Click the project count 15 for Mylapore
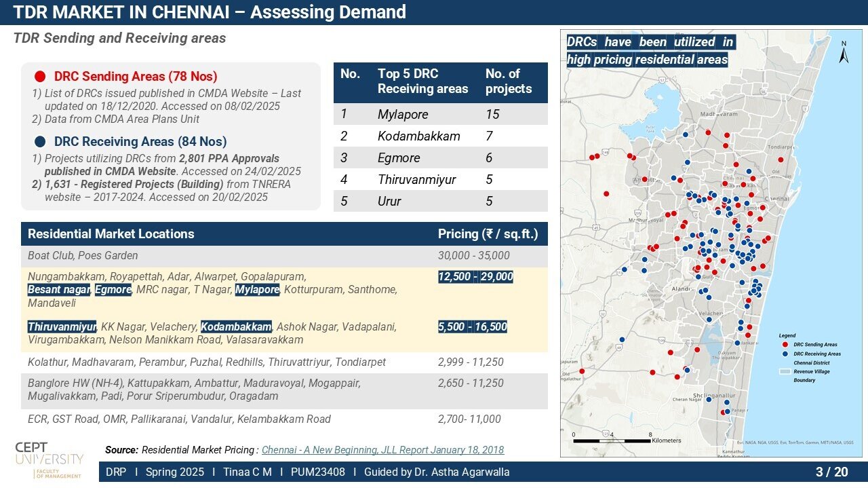Viewport: 868px width, 488px height. (x=492, y=114)
